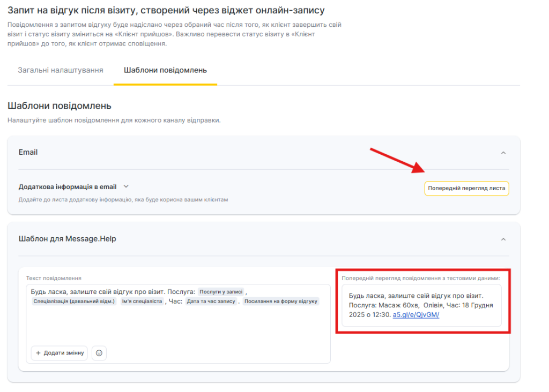
Task: Collapse the Шаблон для Message.Help section chevron
Action: (x=503, y=239)
